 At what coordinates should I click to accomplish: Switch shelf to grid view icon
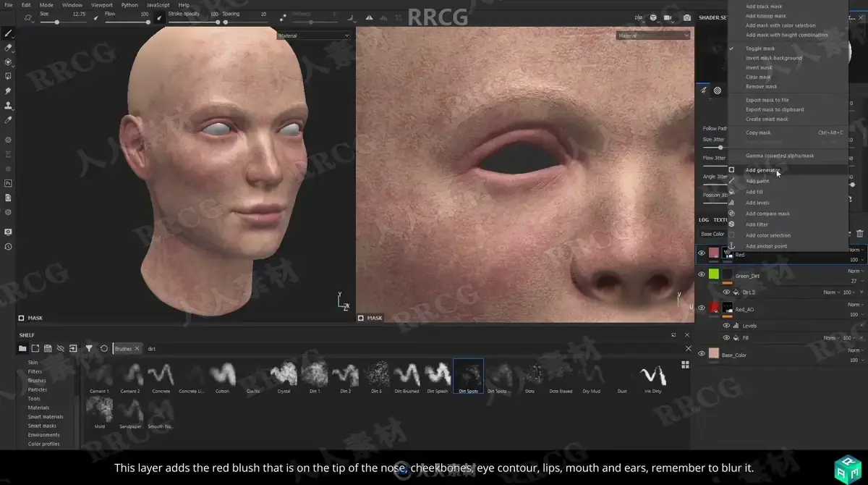685,365
